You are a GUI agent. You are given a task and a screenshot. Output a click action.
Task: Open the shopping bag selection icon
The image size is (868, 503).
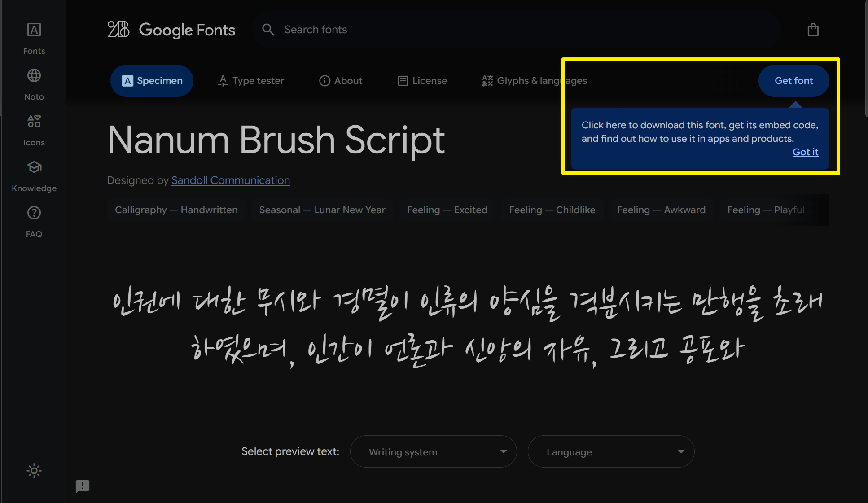tap(813, 30)
